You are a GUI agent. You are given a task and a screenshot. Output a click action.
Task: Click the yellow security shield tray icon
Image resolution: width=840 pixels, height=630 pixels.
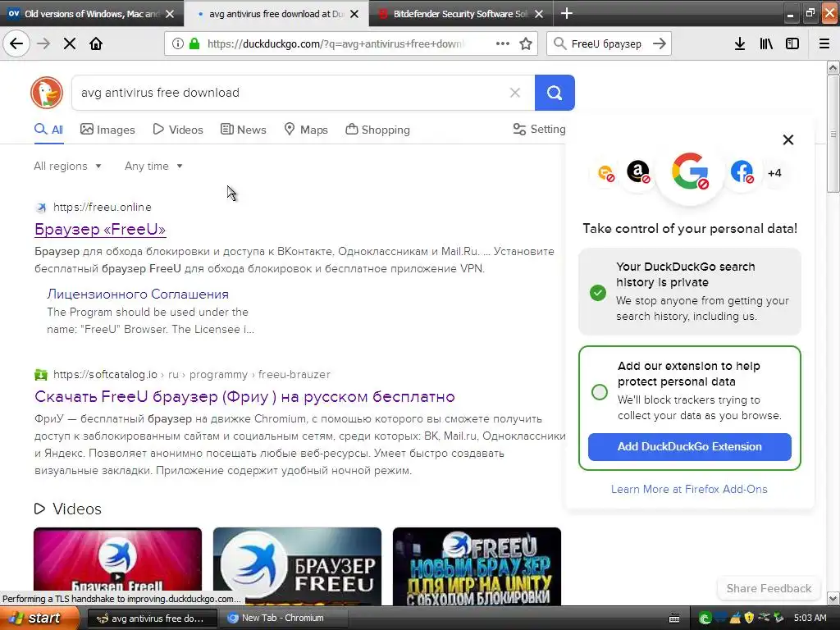[x=749, y=618]
